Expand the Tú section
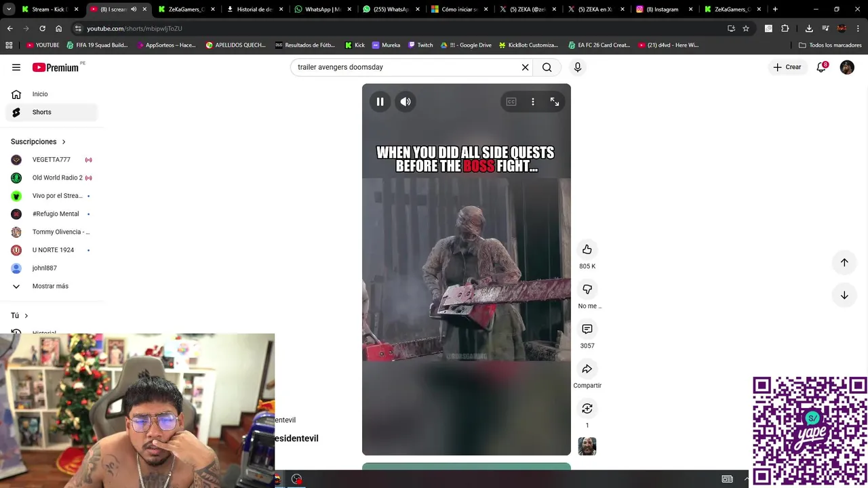This screenshot has height=488, width=868. click(x=19, y=316)
